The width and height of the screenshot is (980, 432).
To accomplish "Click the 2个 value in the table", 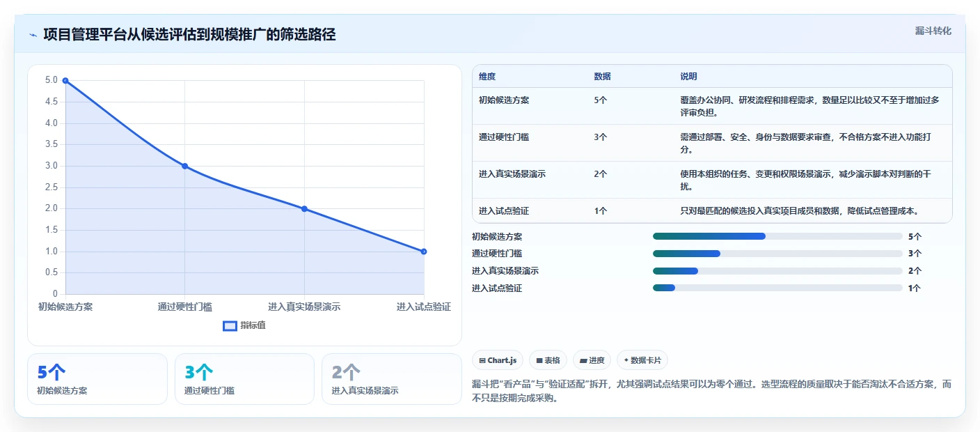I will tap(601, 173).
